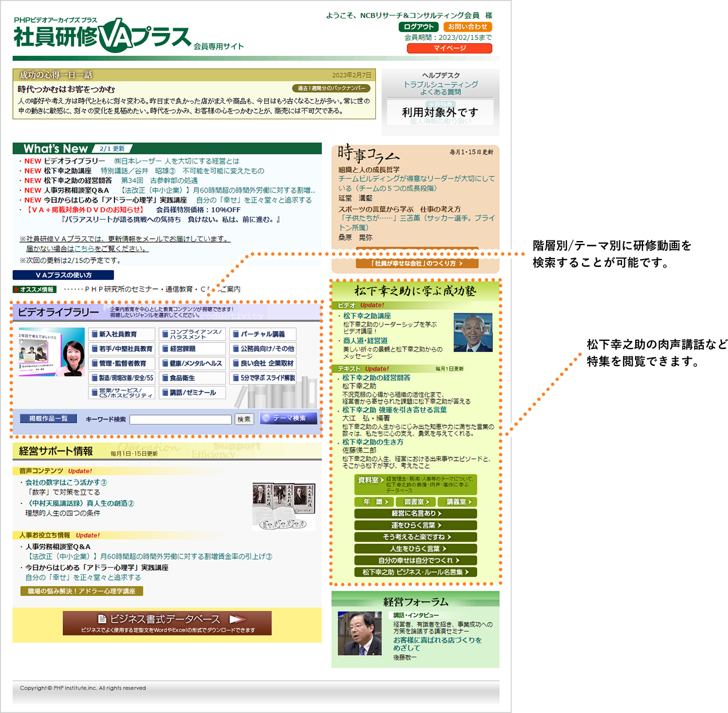This screenshot has width=728, height=713.
Task: Click 自分の幸せは自分でつくれ button
Action: click(416, 560)
